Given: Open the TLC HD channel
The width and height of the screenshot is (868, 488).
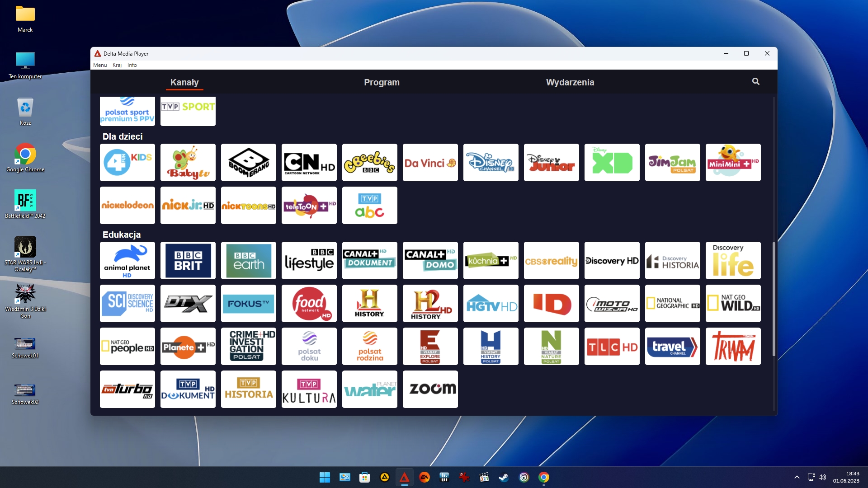Looking at the screenshot, I should tap(612, 347).
